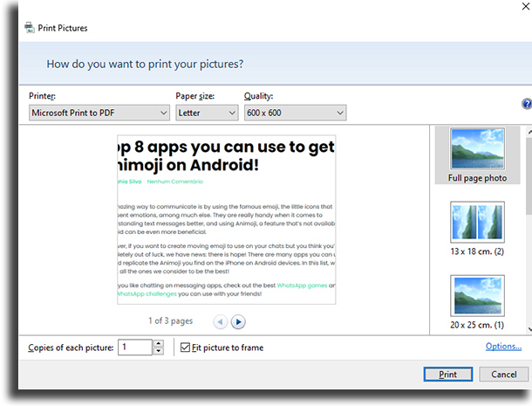Click the layout list scroll up arrow
Image resolution: width=532 pixels, height=406 pixels.
[x=529, y=132]
